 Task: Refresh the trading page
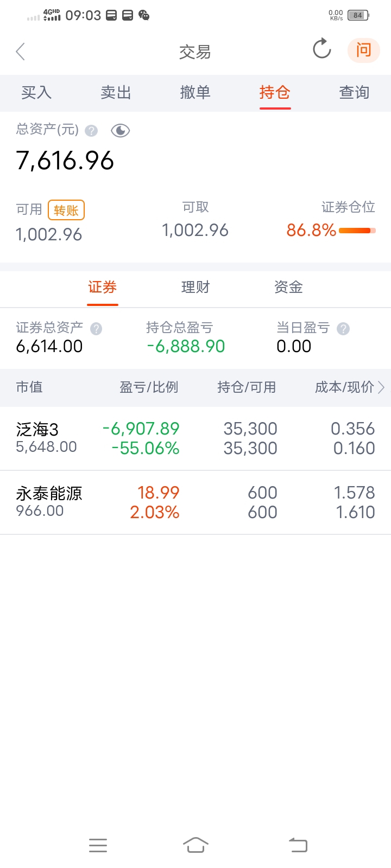pyautogui.click(x=322, y=49)
